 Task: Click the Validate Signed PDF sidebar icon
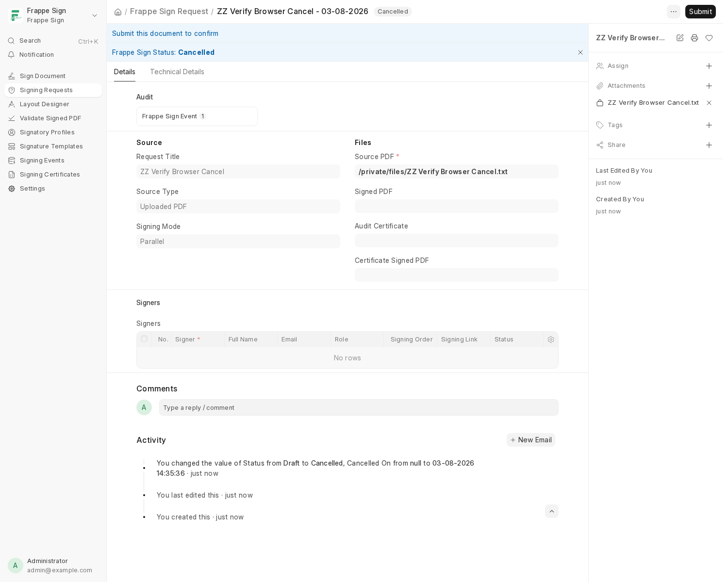point(12,118)
